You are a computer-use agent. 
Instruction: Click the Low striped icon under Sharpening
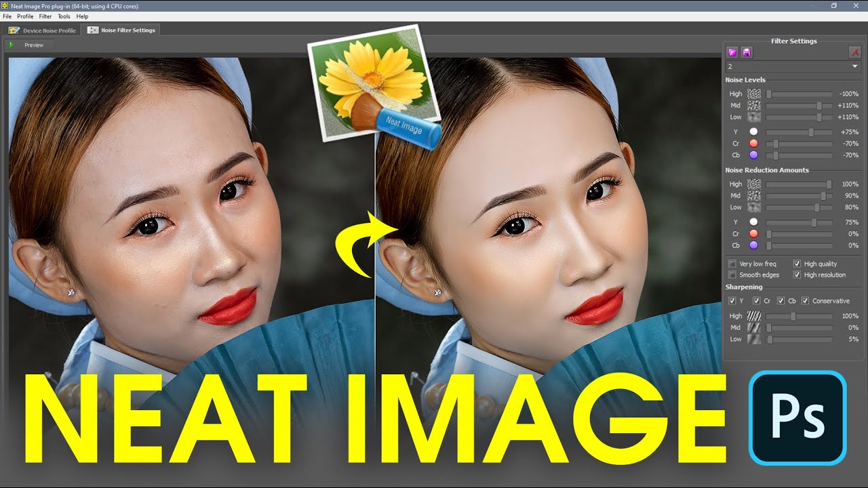[754, 339]
